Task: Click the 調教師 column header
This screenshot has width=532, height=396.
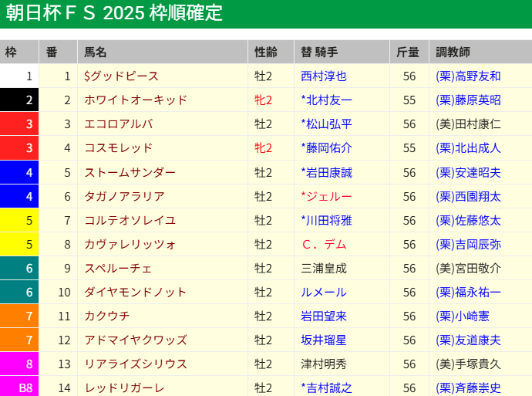Action: (x=453, y=52)
